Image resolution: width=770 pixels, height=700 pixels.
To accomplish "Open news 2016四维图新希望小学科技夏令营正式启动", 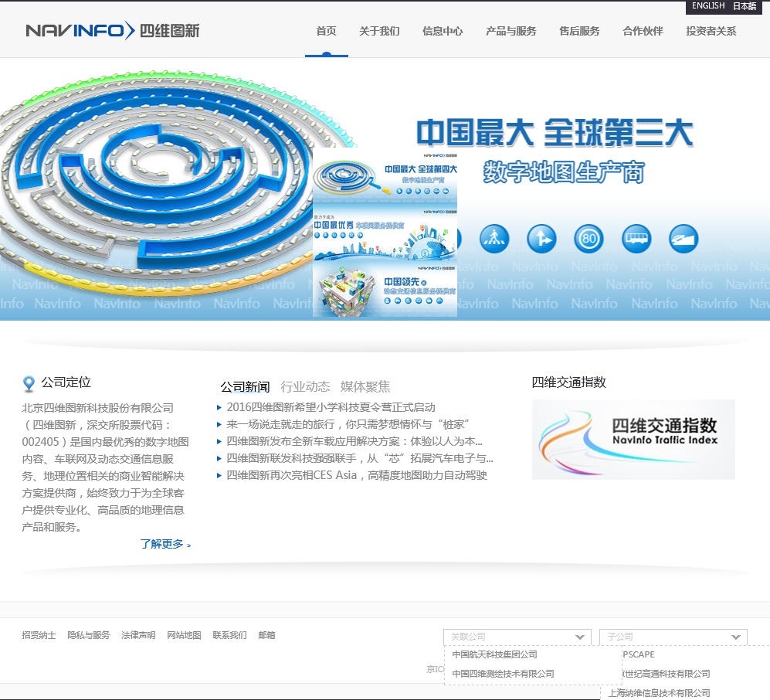I will 331,407.
